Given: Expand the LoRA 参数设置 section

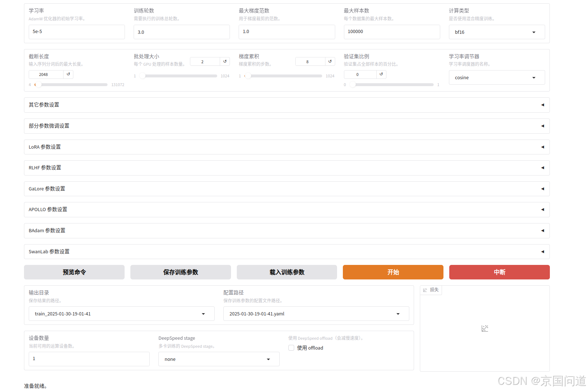Looking at the screenshot, I should [x=287, y=147].
